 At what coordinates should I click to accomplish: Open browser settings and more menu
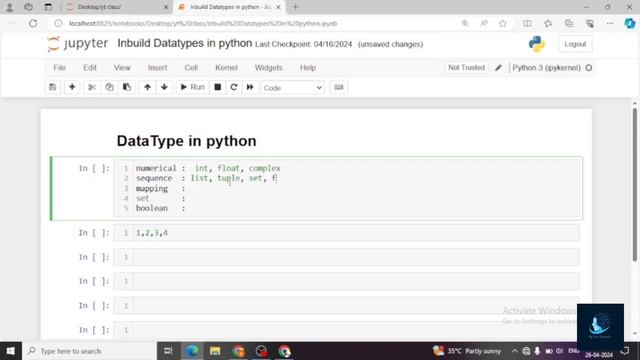tap(610, 23)
